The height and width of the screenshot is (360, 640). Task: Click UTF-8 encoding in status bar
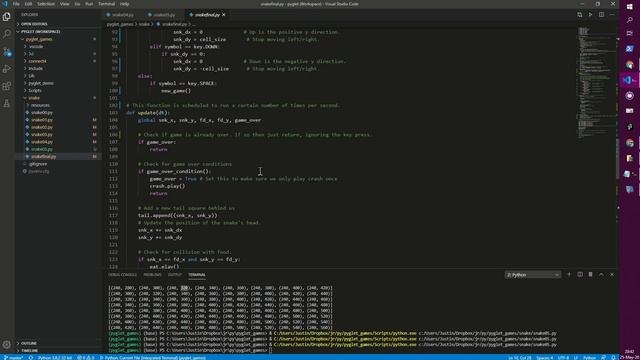(563, 358)
